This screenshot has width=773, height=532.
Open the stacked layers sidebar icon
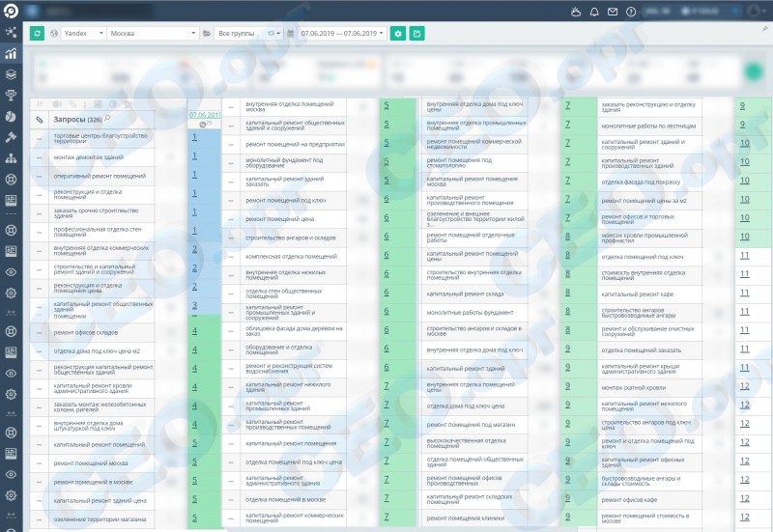11,74
